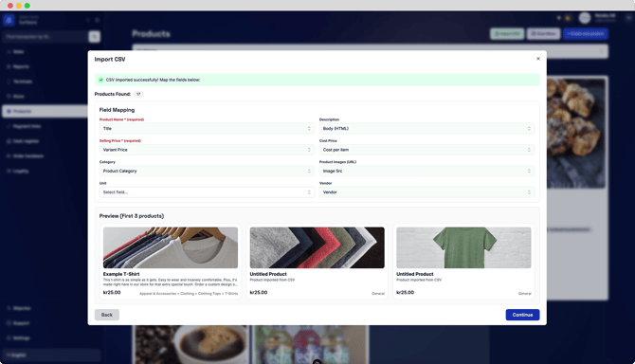
Task: Select the folded colored shirts preview image
Action: click(317, 247)
